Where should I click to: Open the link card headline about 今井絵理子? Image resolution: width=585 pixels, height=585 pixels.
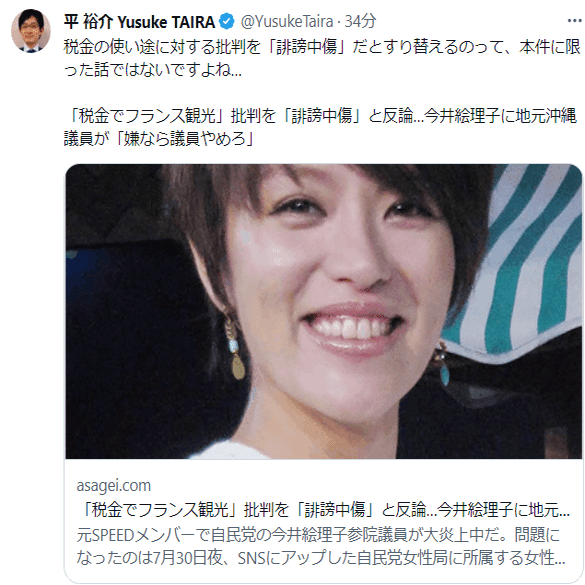coord(323,509)
